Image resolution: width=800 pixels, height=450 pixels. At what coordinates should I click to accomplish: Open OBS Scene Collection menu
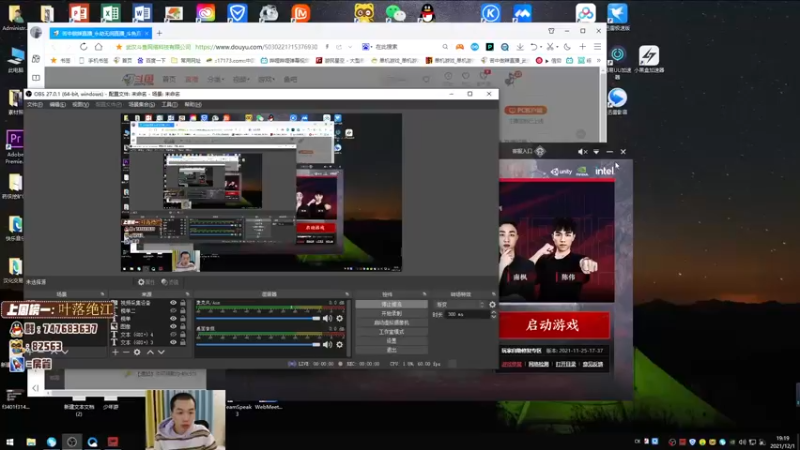141,105
